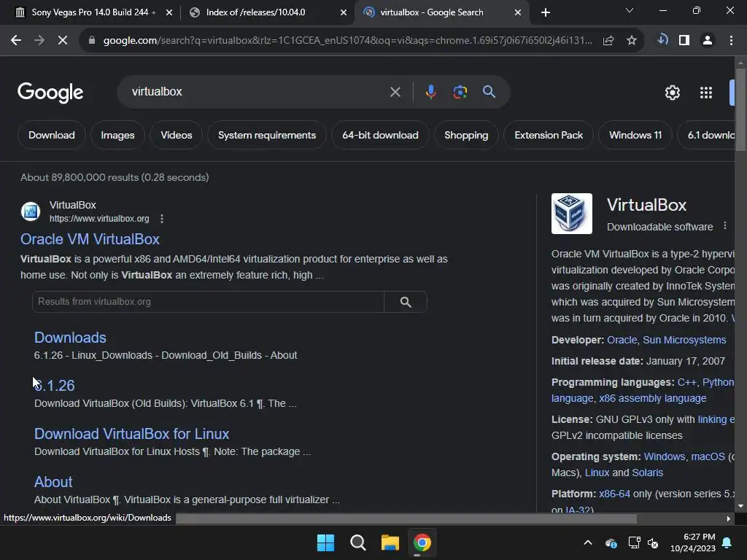Viewport: 747px width, 560px height.
Task: Click the Google logo
Action: pyautogui.click(x=50, y=93)
